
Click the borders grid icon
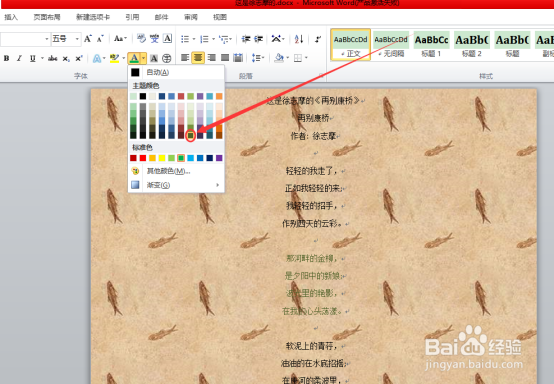tap(298, 58)
